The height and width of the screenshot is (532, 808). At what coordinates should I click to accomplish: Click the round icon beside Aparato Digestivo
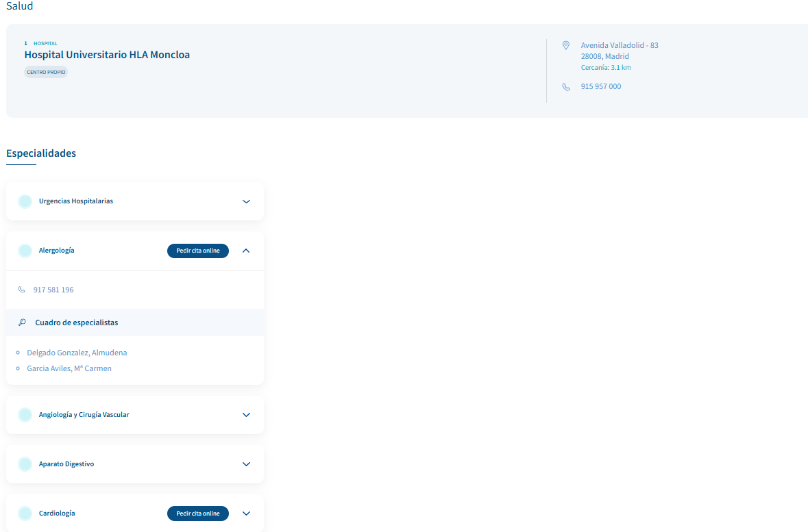pos(25,464)
